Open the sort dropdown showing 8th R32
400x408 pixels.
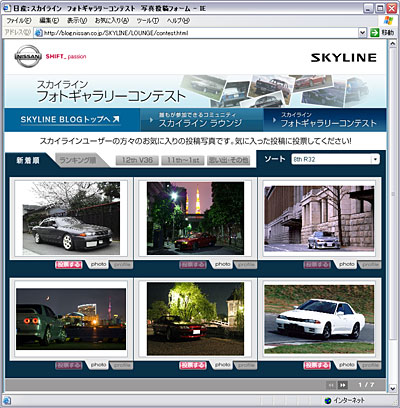pos(335,159)
